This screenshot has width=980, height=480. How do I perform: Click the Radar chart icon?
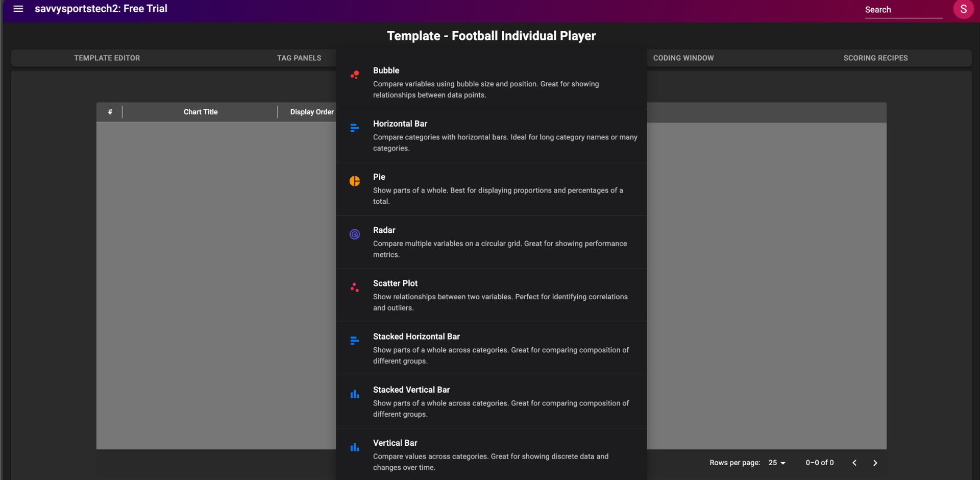pyautogui.click(x=355, y=234)
